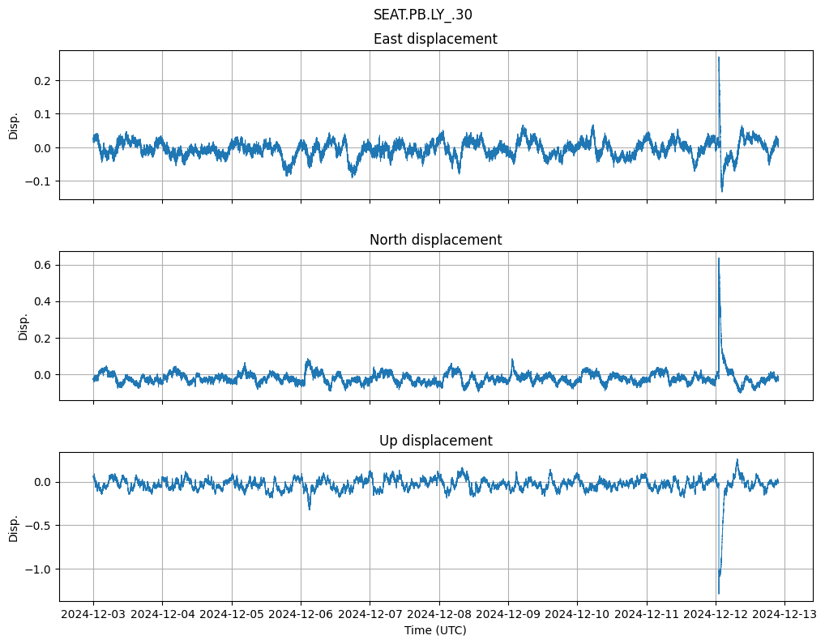
Task: Click the Time (UTC) x-axis label
Action: [x=435, y=630]
